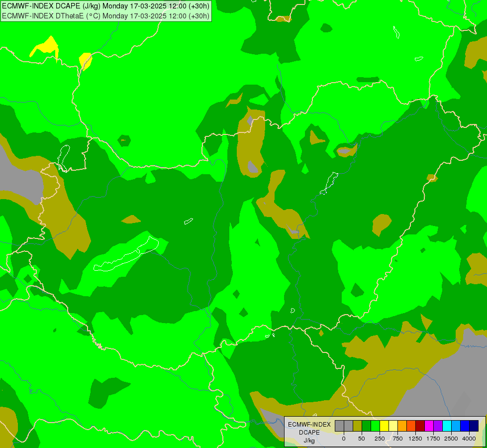Click the olive legend swatch
487x448 pixels.
(x=358, y=426)
